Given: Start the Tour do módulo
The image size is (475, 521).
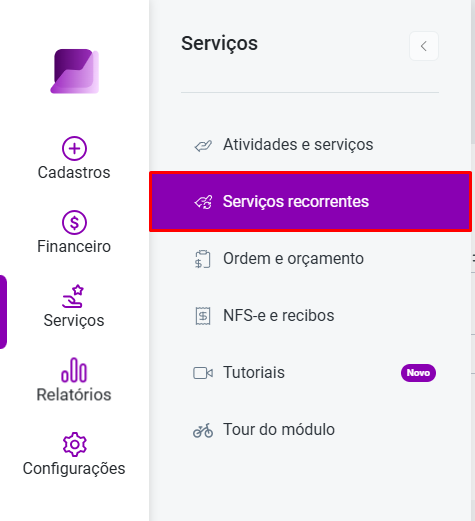Looking at the screenshot, I should coord(310,430).
